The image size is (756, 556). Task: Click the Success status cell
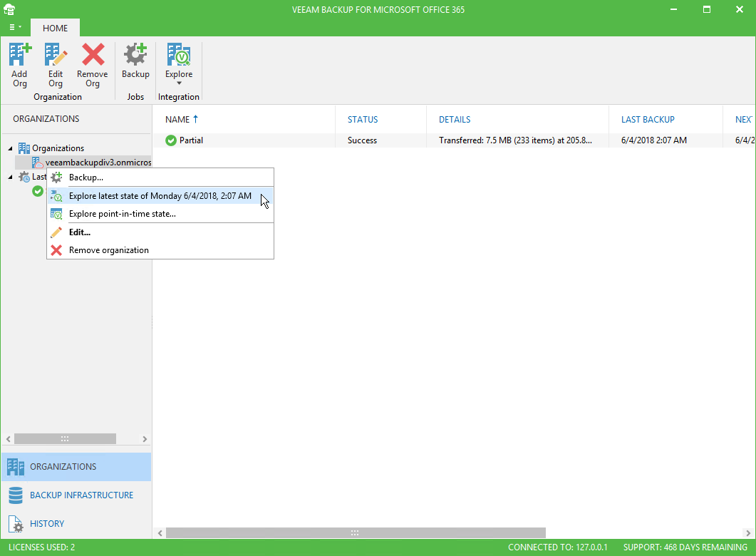tap(362, 140)
